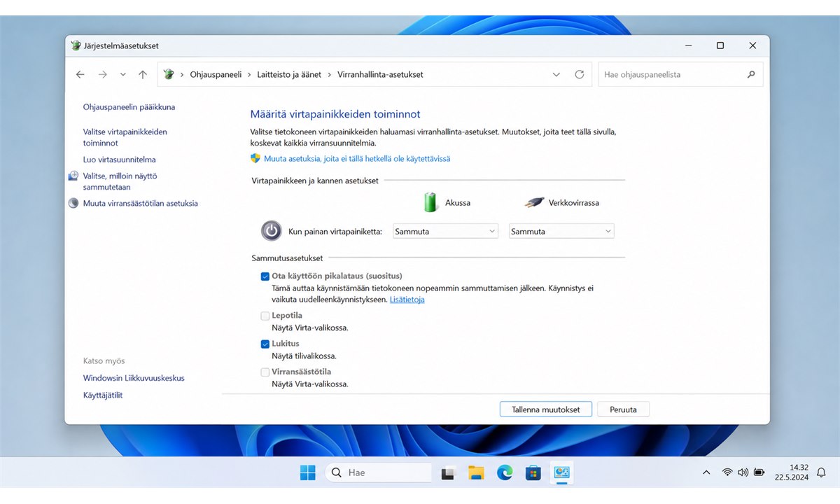Image resolution: width=840 pixels, height=504 pixels.
Task: Go up one level with up arrow
Action: point(143,74)
